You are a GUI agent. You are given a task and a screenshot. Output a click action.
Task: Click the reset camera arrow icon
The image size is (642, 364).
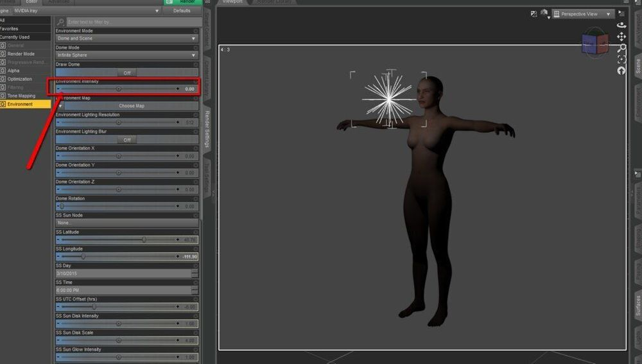[621, 71]
